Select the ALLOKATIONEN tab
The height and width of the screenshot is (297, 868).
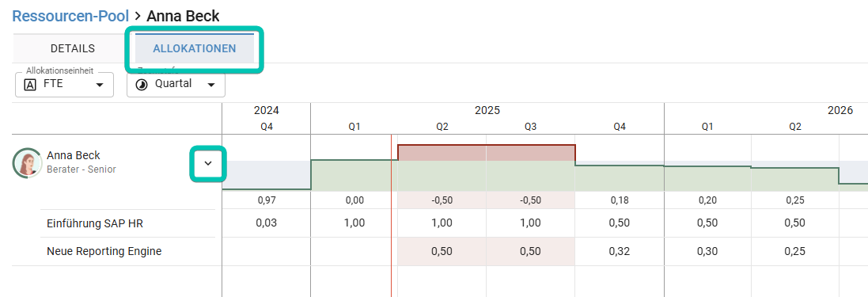tap(195, 48)
